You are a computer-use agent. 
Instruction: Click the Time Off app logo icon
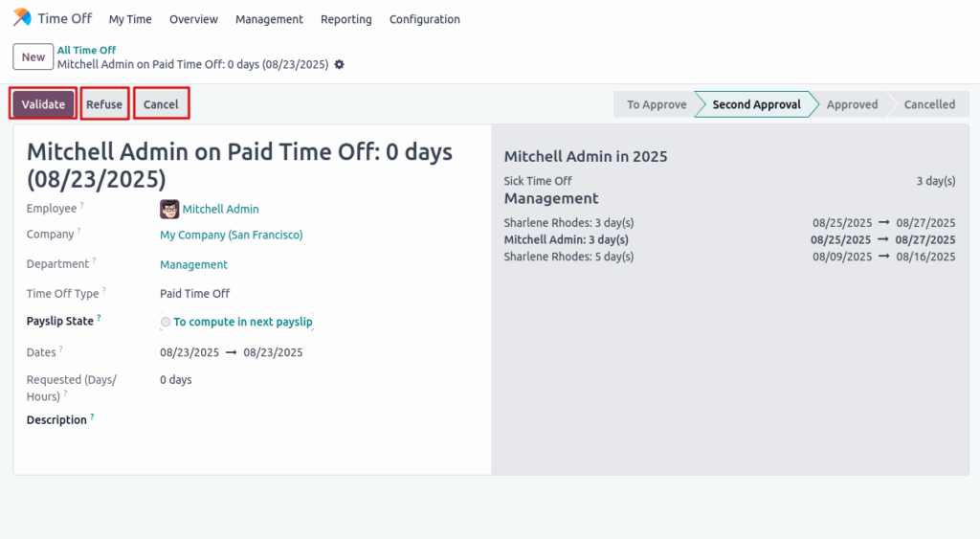click(x=22, y=18)
